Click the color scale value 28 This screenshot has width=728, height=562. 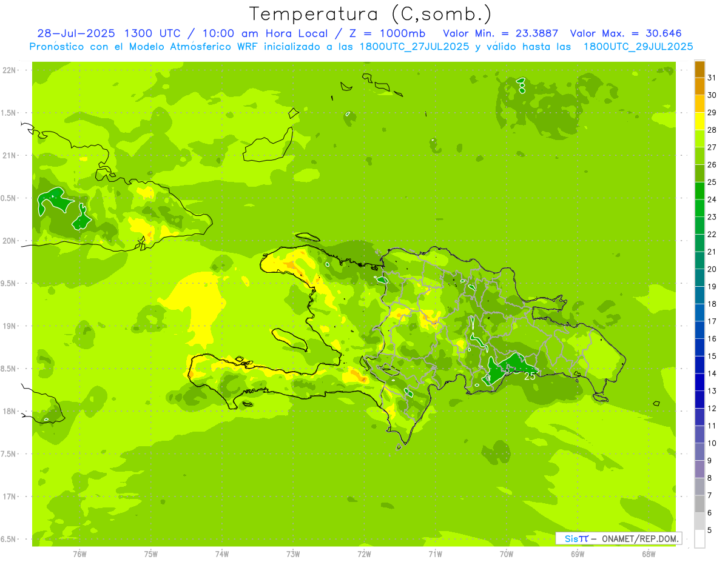pos(712,130)
